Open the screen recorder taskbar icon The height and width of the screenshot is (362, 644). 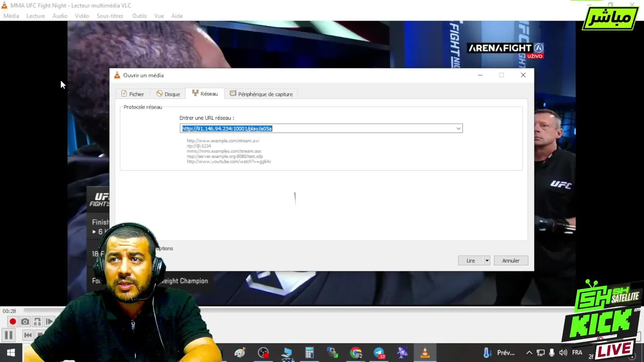pos(263,353)
